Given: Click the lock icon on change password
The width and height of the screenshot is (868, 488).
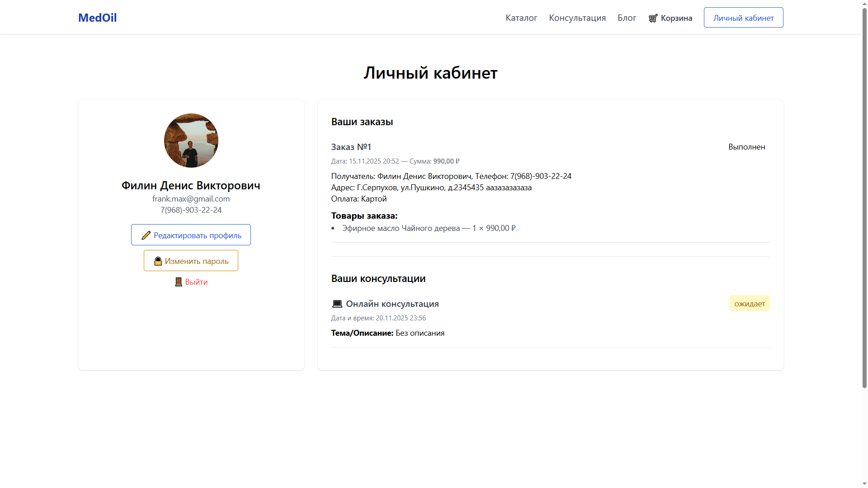Looking at the screenshot, I should (158, 261).
